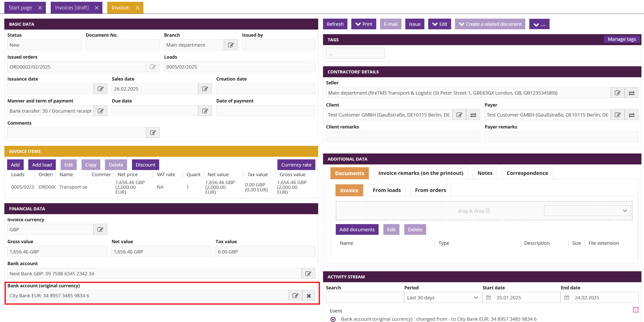Select the radio marker on bank account event
This screenshot has height=322, width=644.
[333, 319]
